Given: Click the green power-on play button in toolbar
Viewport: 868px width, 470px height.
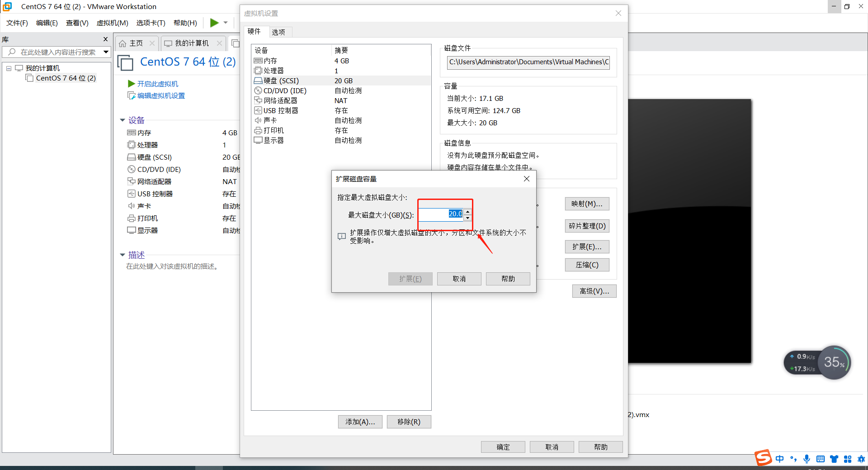Looking at the screenshot, I should tap(214, 23).
